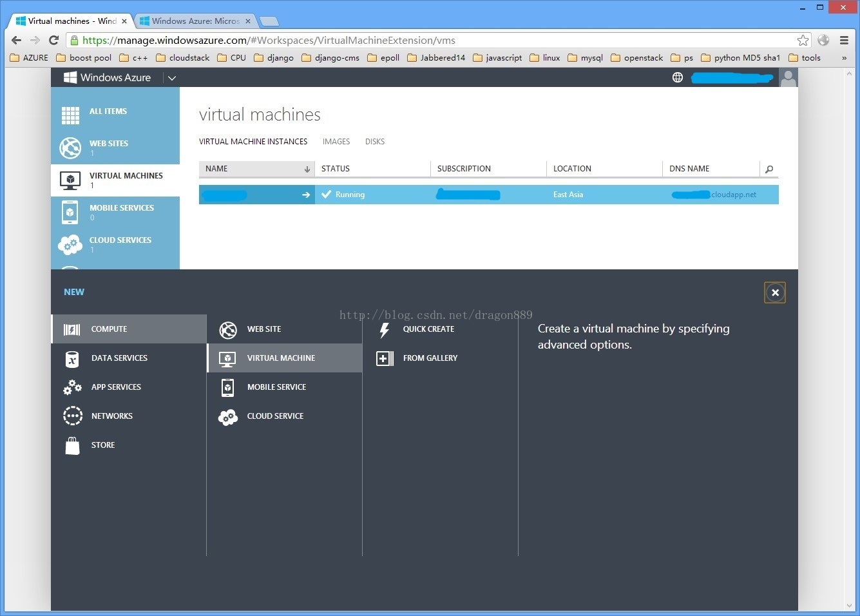Open Web Sites globe icon in sidebar
This screenshot has height=616, width=860.
point(70,148)
